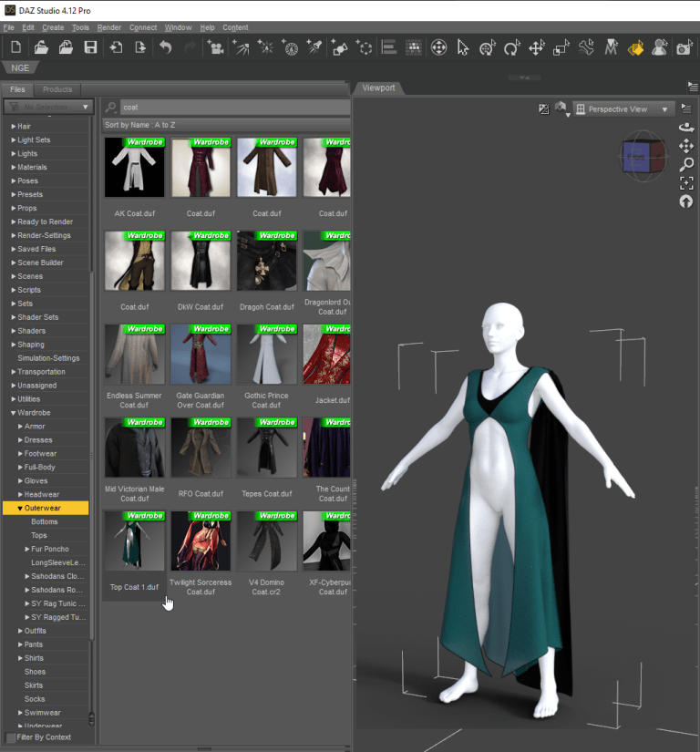Select AK Coat.duf thumbnail

(x=134, y=168)
